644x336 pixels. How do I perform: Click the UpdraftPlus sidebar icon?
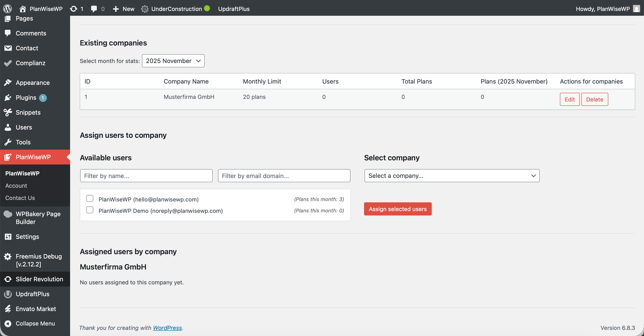(7, 294)
